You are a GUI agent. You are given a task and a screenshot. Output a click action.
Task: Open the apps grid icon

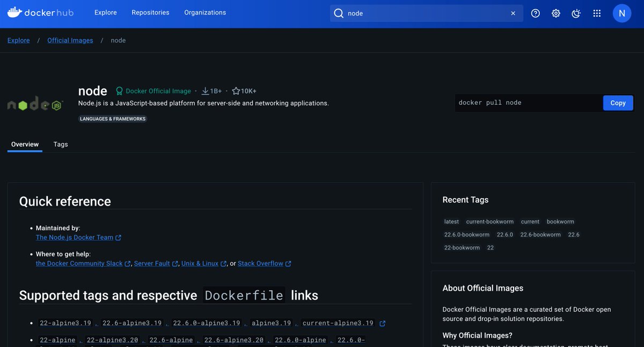[x=597, y=13]
